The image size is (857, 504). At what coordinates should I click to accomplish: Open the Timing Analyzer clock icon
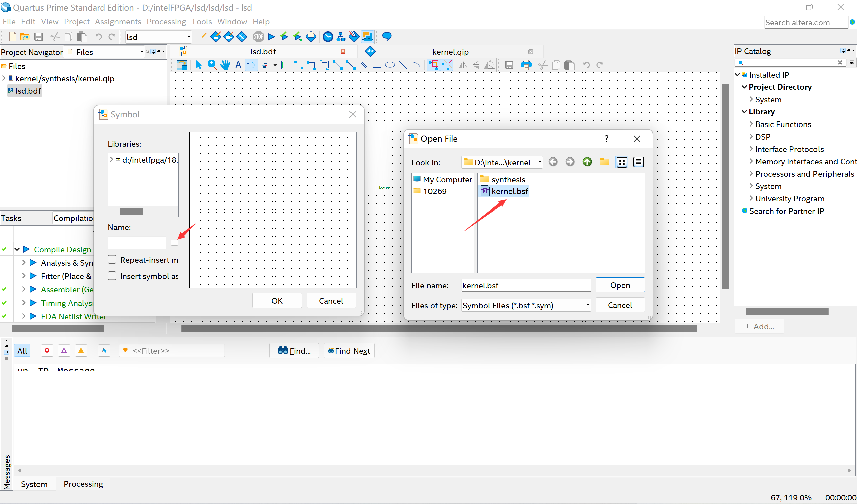click(328, 37)
